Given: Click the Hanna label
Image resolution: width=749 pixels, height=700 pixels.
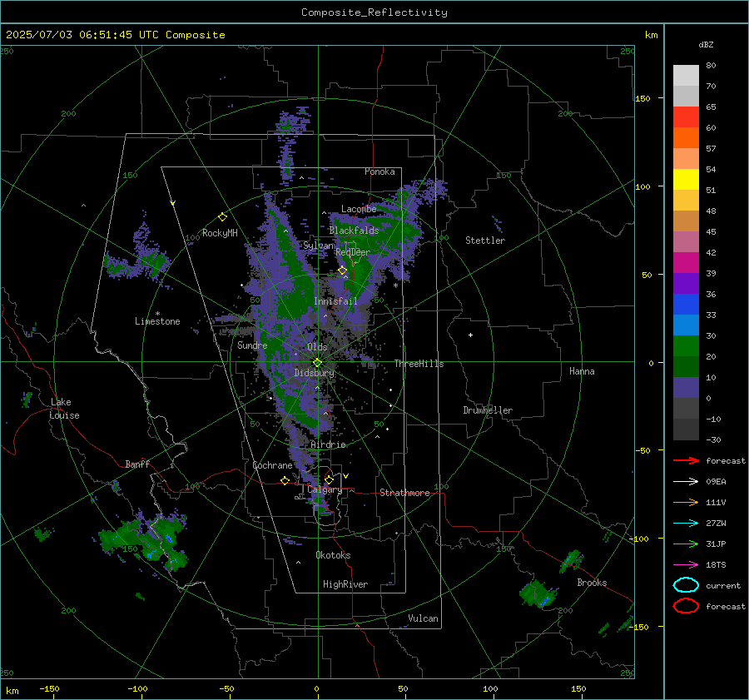Looking at the screenshot, I should coord(582,371).
